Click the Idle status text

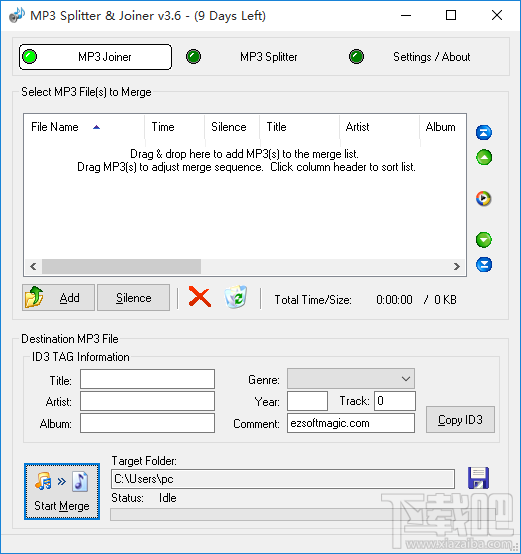(167, 498)
